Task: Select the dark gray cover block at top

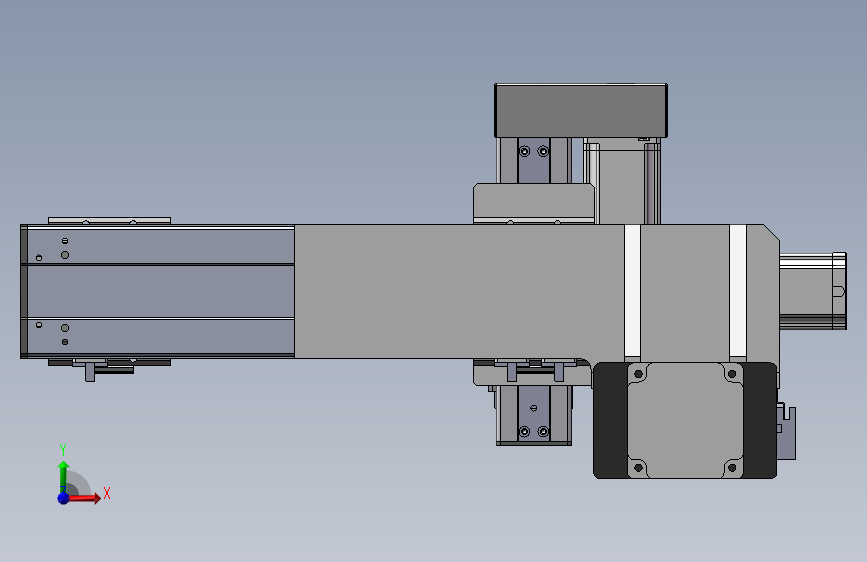Action: (x=581, y=111)
